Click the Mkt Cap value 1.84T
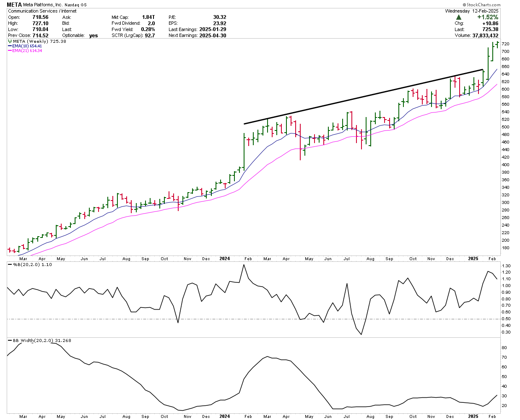 point(148,17)
